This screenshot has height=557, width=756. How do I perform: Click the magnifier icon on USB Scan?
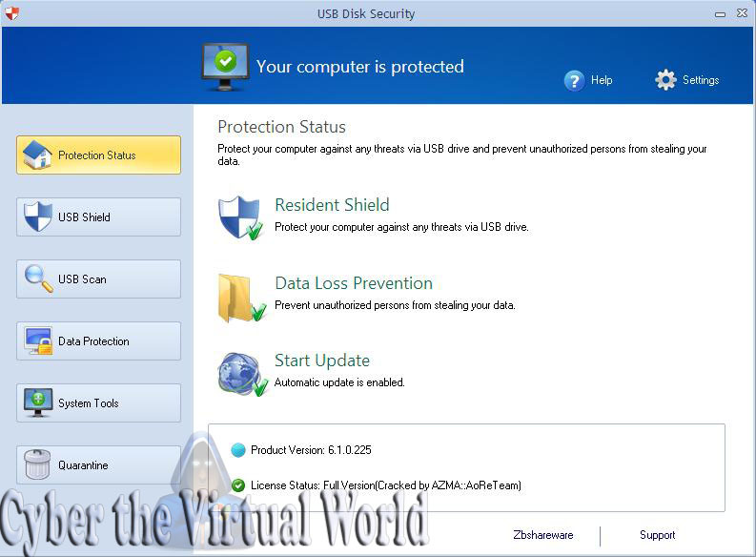pyautogui.click(x=38, y=278)
